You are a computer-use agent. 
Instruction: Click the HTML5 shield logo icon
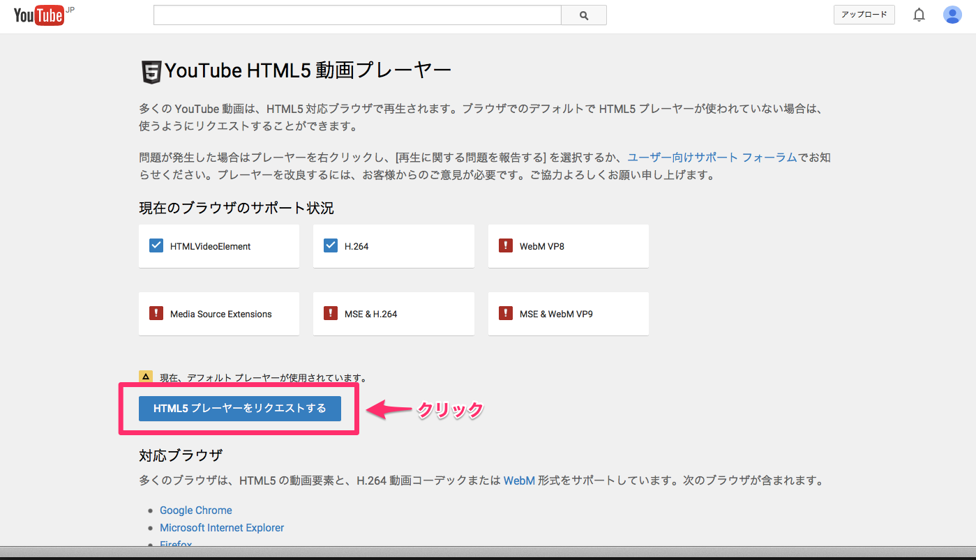click(151, 72)
